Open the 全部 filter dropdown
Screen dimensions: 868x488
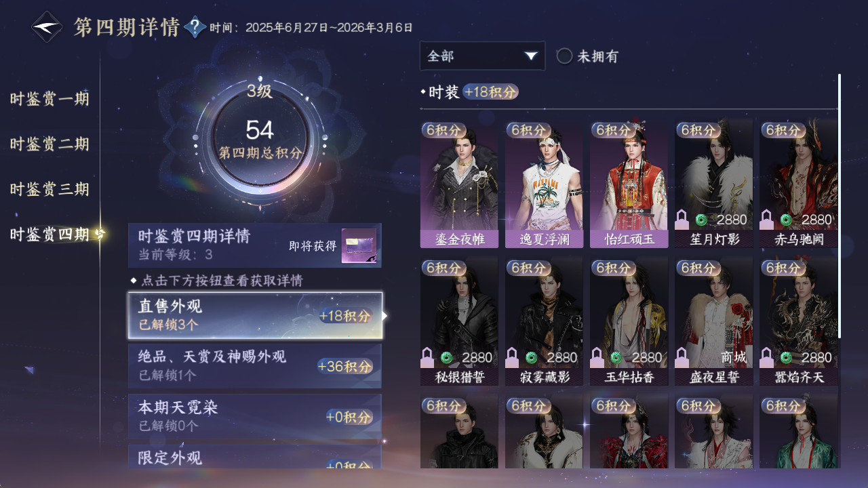[482, 56]
